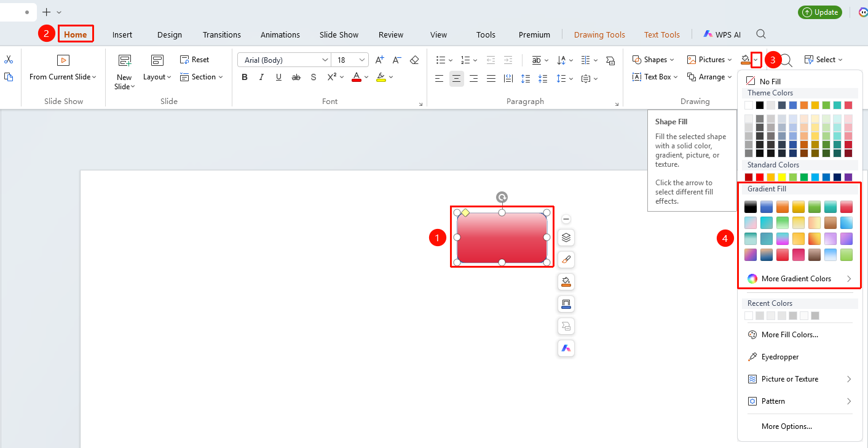Image resolution: width=868 pixels, height=448 pixels.
Task: Toggle Underline text formatting
Action: (x=279, y=77)
